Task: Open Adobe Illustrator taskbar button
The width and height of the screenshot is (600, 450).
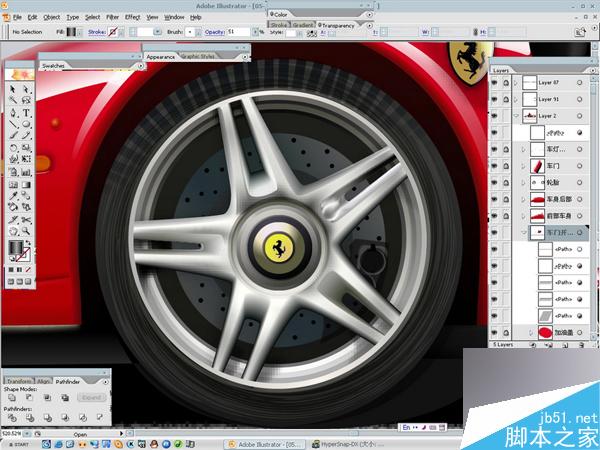Action: pyautogui.click(x=264, y=444)
